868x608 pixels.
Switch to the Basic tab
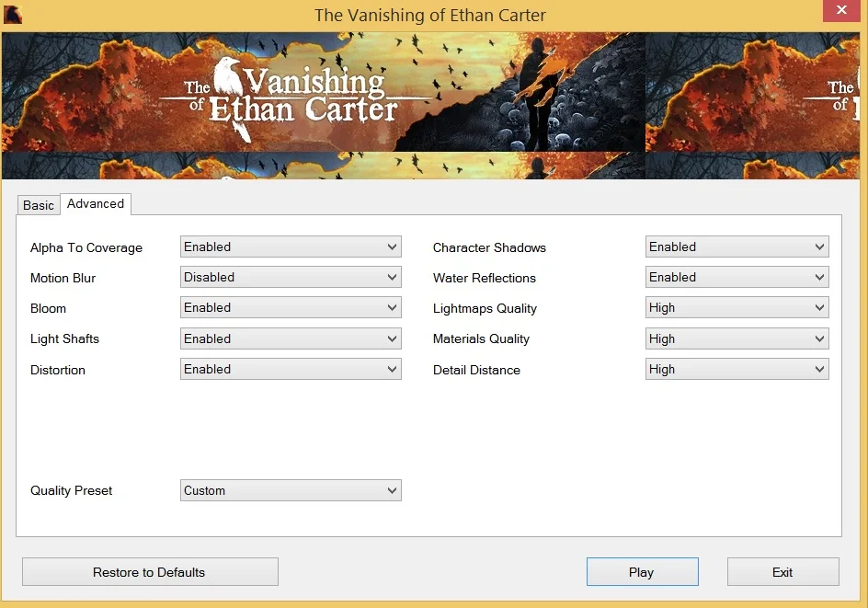[x=39, y=205]
